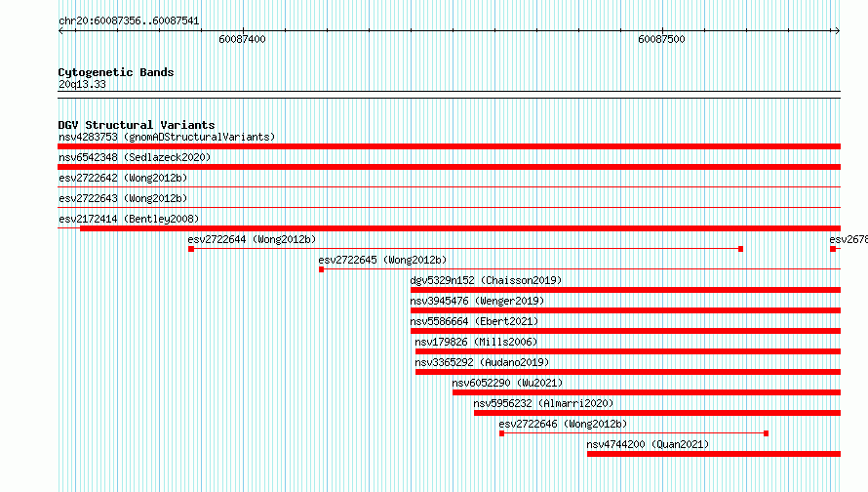Select the 20q13.33 band label

(82, 84)
